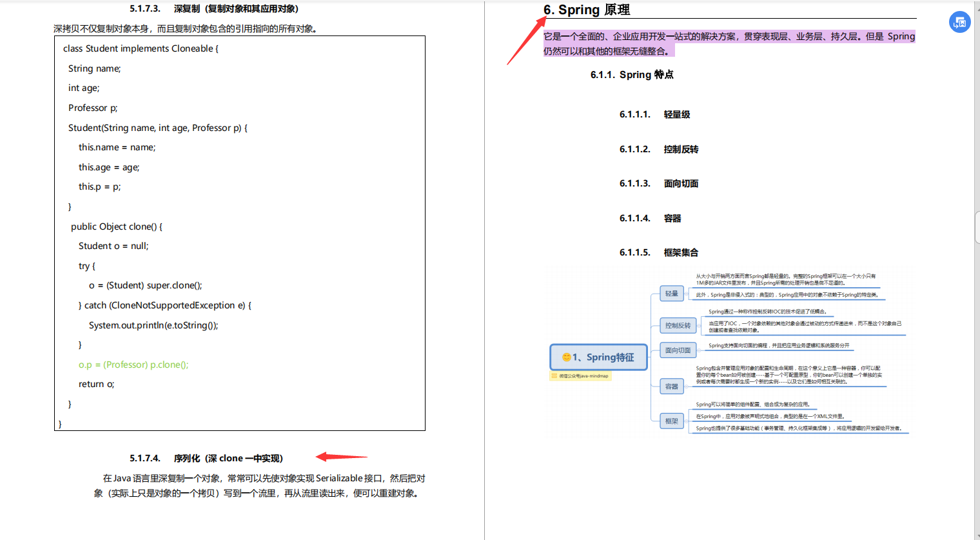Screen dimensions: 980x540
Task: Click heading "6.1.1.2. 控制反转"
Action: click(x=659, y=149)
